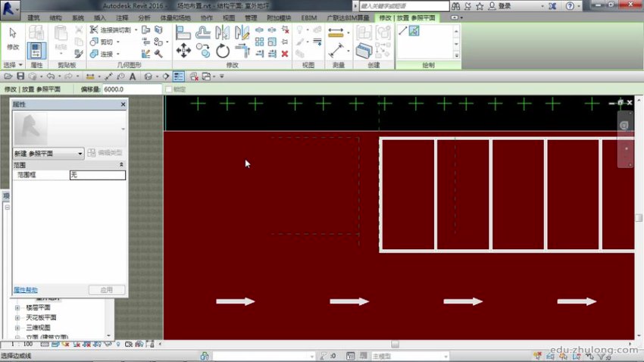Select the Mirror – Draw Axis tool
The height and width of the screenshot is (362, 644).
click(242, 33)
